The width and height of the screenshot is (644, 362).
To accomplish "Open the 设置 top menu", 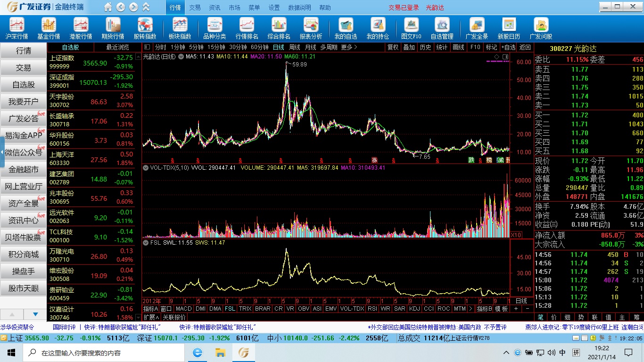I will click(x=274, y=8).
